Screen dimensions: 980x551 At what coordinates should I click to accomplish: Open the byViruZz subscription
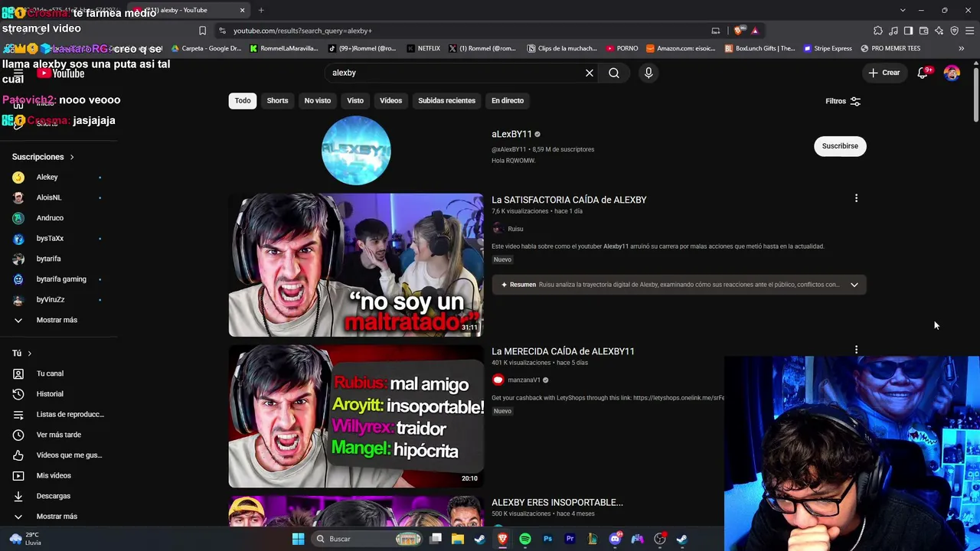[51, 299]
